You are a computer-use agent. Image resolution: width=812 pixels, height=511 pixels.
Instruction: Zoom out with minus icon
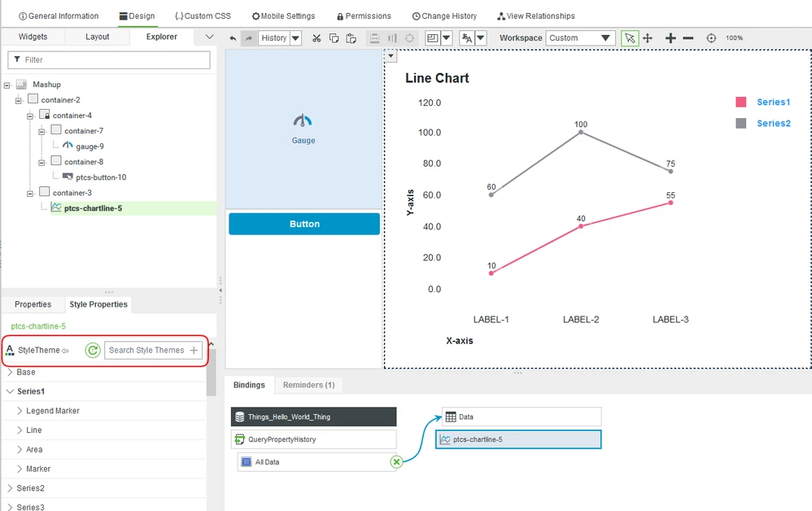[688, 38]
